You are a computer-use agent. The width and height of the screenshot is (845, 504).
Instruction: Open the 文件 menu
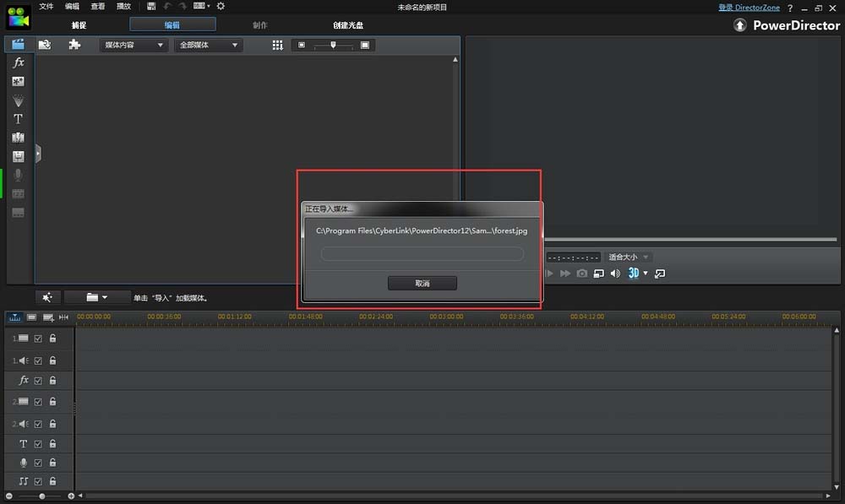(x=46, y=7)
